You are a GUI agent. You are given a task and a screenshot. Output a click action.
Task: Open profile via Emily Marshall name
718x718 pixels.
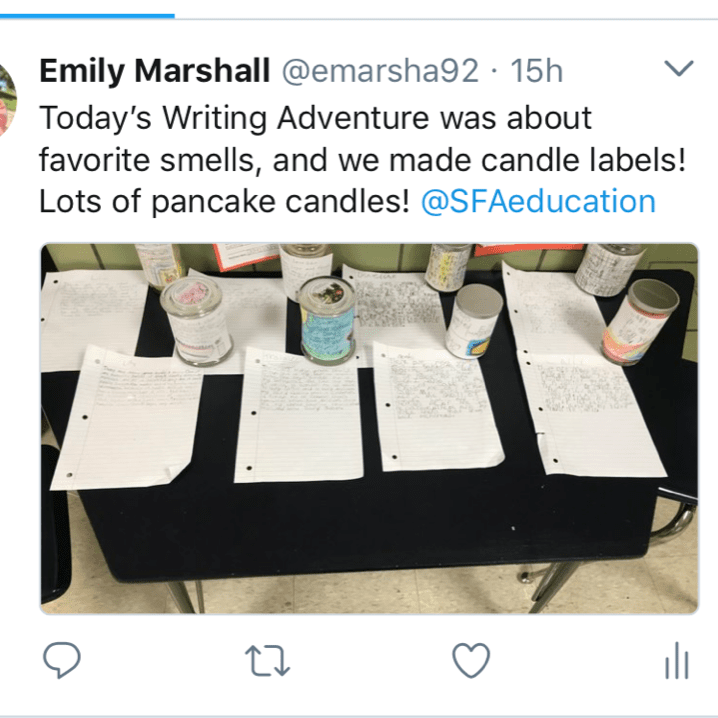pos(155,71)
